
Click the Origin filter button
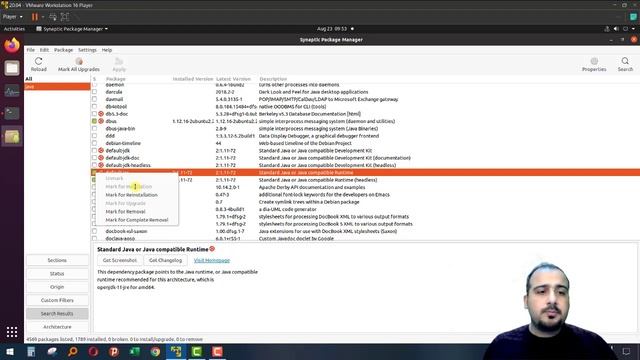coord(57,287)
